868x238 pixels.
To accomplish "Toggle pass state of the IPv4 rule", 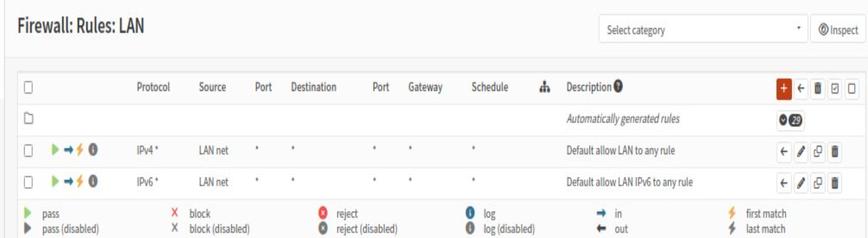I will (55, 150).
